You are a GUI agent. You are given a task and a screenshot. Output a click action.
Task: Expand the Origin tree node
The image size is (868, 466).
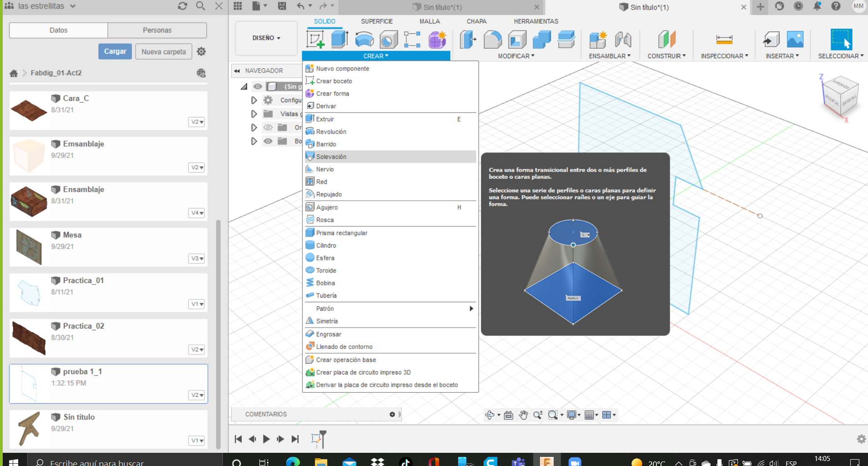tap(254, 127)
